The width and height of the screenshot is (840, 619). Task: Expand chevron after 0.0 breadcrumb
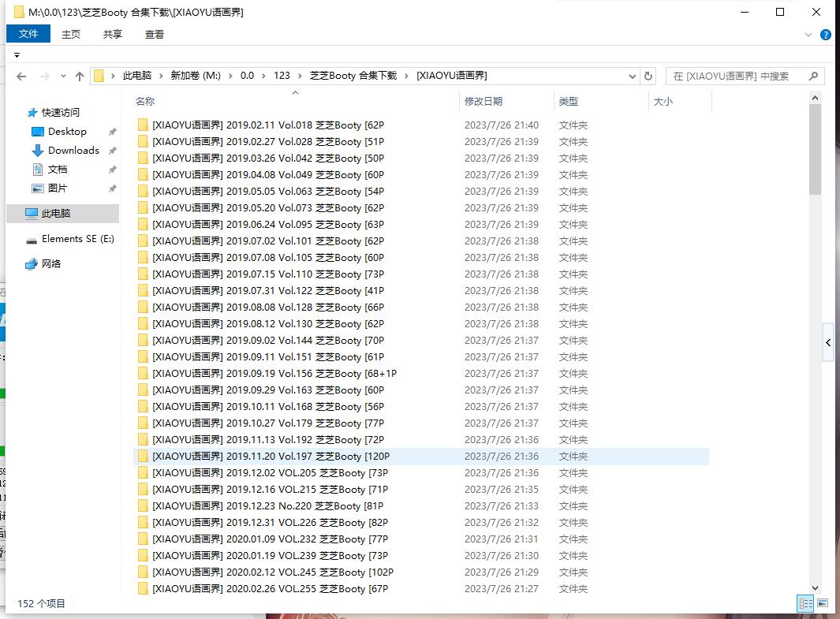[x=264, y=76]
